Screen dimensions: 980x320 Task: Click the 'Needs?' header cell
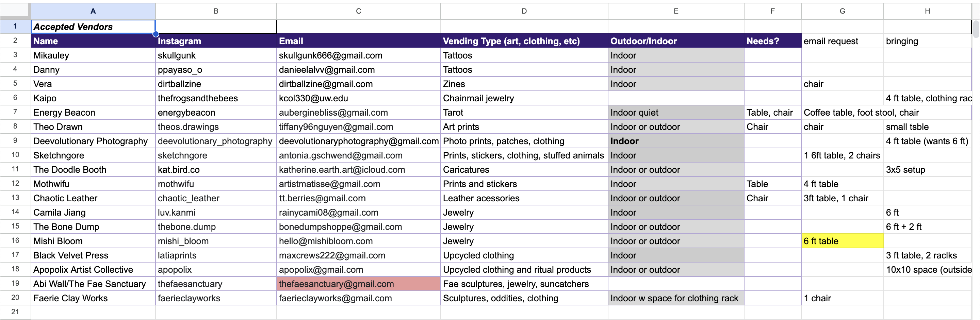(773, 41)
